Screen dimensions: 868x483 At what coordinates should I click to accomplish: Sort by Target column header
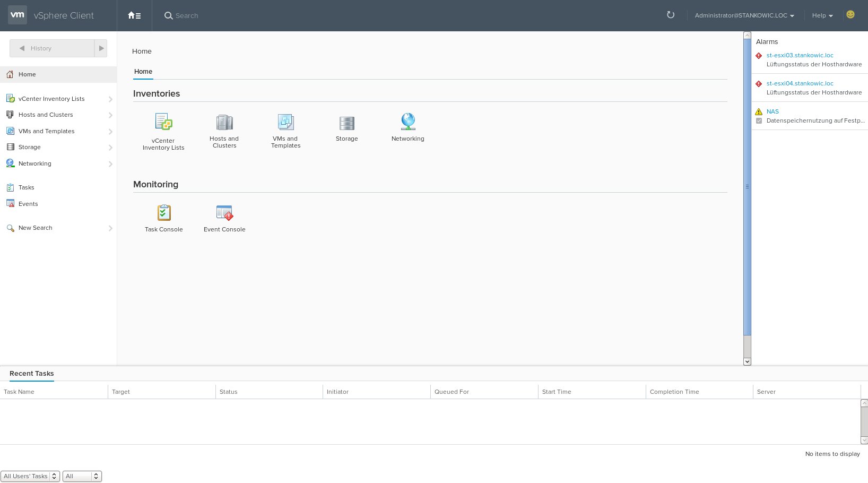point(162,392)
